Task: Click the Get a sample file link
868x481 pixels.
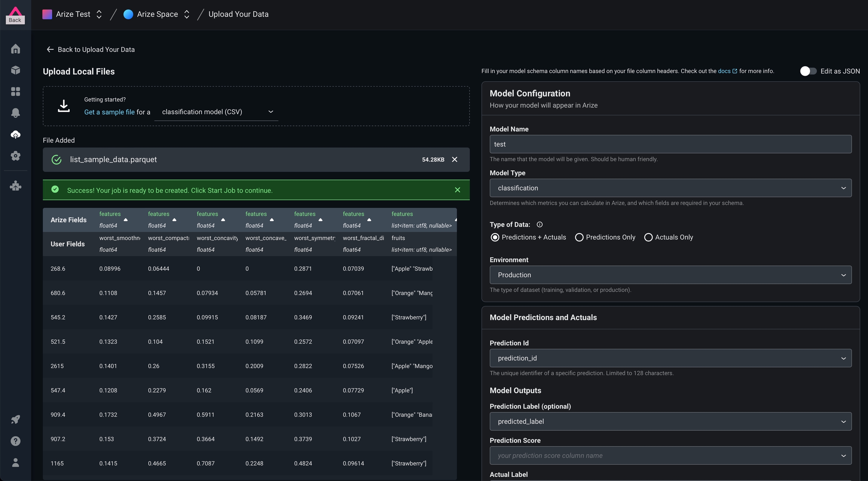Action: [x=109, y=112]
